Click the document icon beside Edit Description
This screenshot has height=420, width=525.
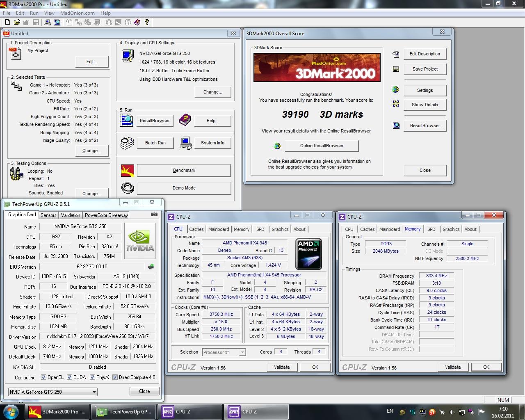point(396,54)
